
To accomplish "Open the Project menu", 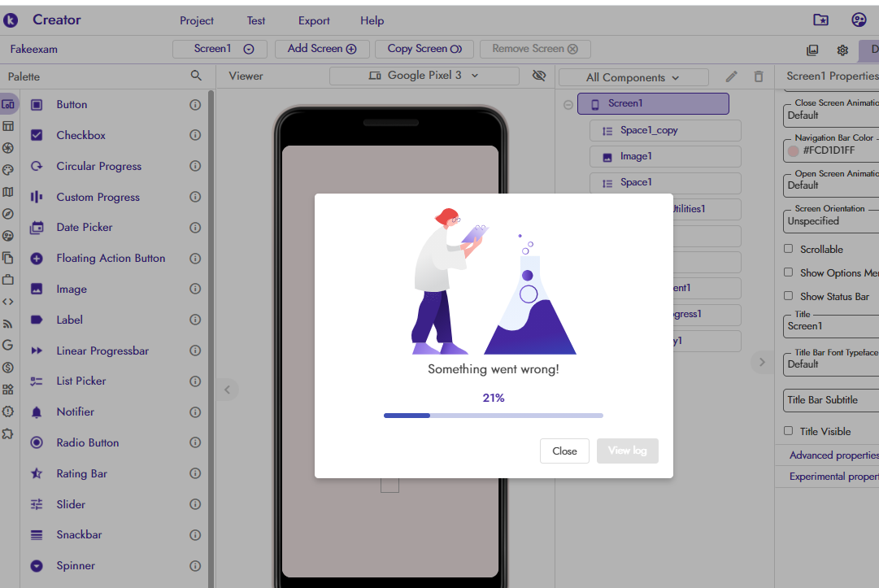I will point(197,21).
